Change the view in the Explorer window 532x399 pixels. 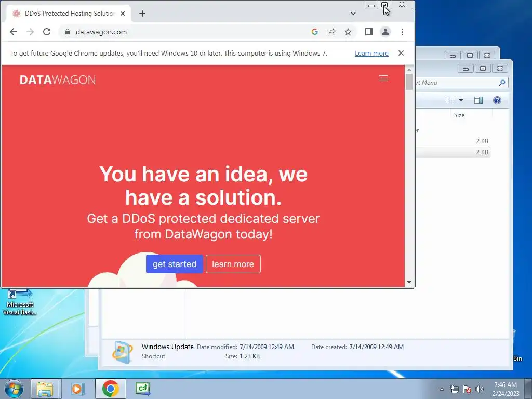[x=450, y=100]
